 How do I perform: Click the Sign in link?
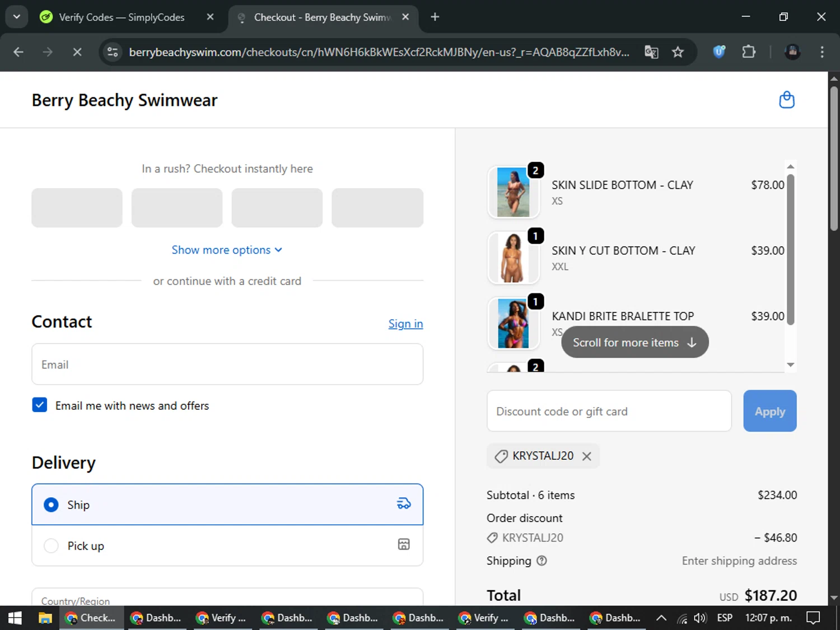(405, 324)
